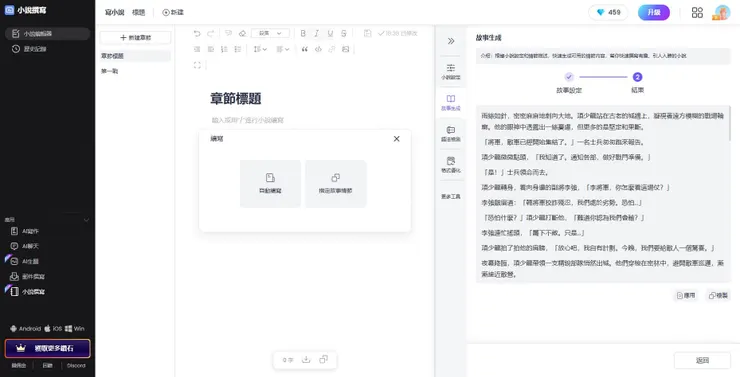The width and height of the screenshot is (740, 377).
Task: Click the insert image icon
Action: click(x=345, y=49)
